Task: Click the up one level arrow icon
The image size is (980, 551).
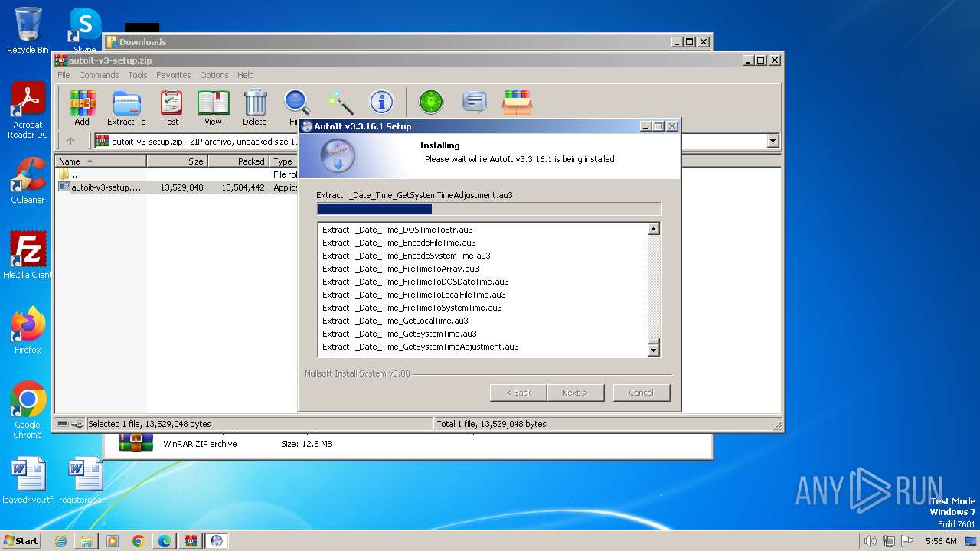Action: click(70, 141)
